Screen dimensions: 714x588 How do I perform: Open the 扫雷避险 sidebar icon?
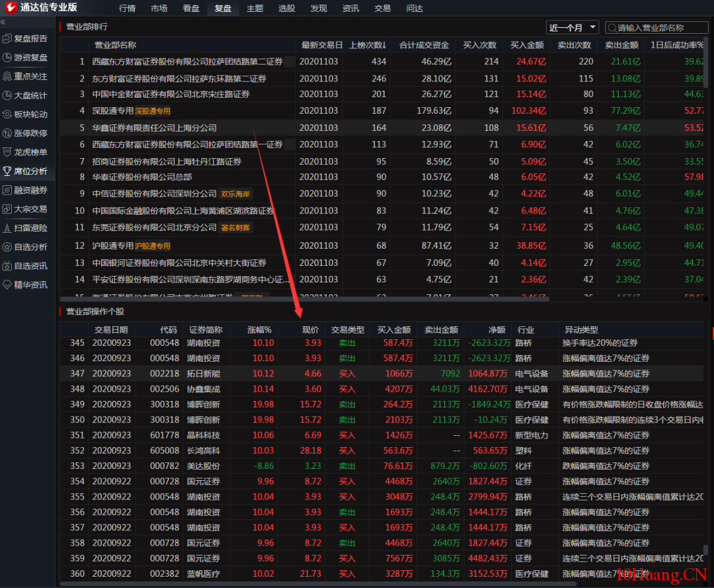click(x=7, y=228)
